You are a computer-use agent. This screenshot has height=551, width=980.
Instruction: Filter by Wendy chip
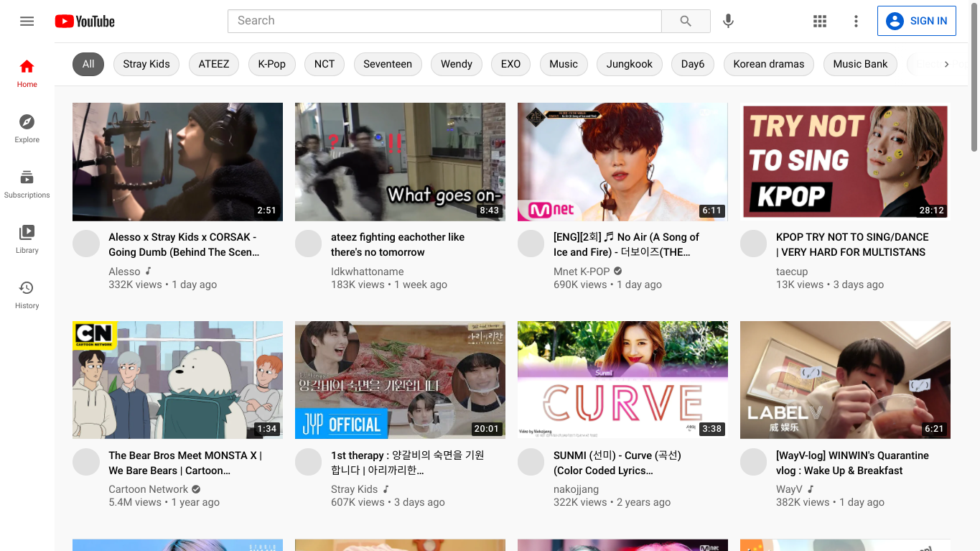click(x=457, y=64)
